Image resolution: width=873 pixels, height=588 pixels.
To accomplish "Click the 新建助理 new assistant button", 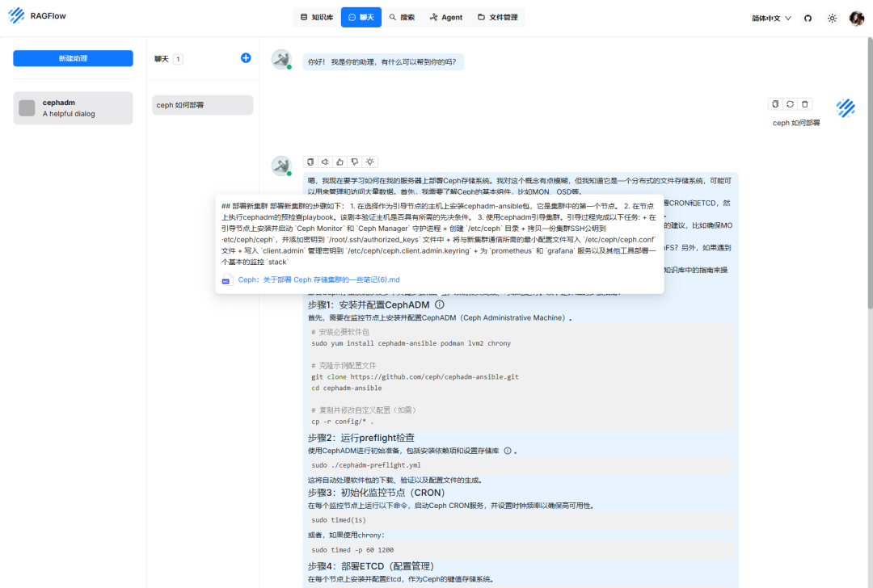I will pos(73,58).
